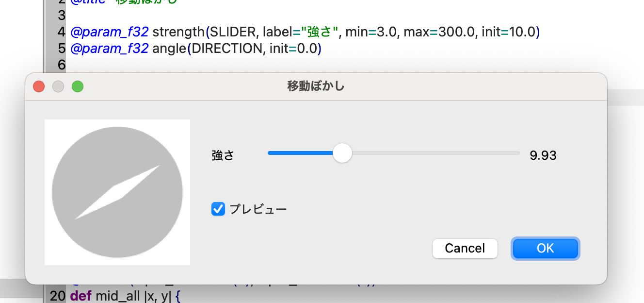644x303 pixels.
Task: Click the green zoom button on the dialog
Action: [x=77, y=86]
